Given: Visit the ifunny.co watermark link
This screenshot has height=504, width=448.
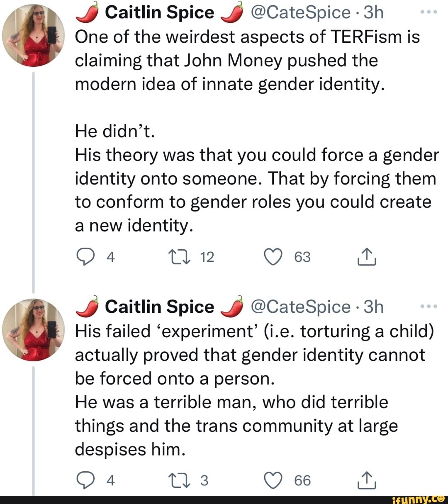Looking at the screenshot, I should (418, 499).
